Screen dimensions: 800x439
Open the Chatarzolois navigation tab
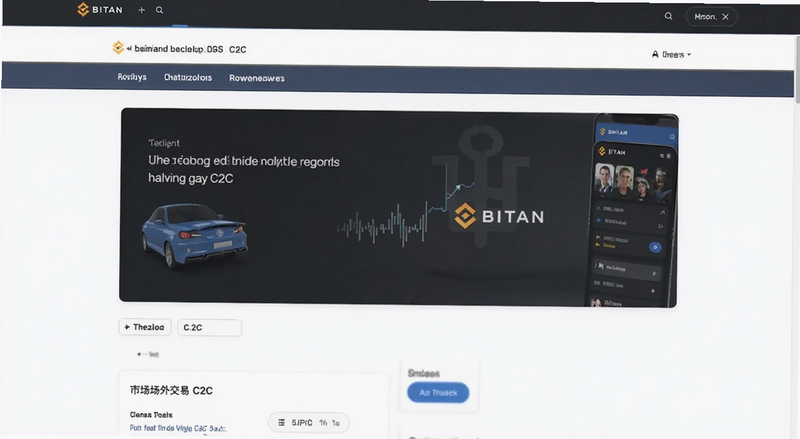point(187,78)
